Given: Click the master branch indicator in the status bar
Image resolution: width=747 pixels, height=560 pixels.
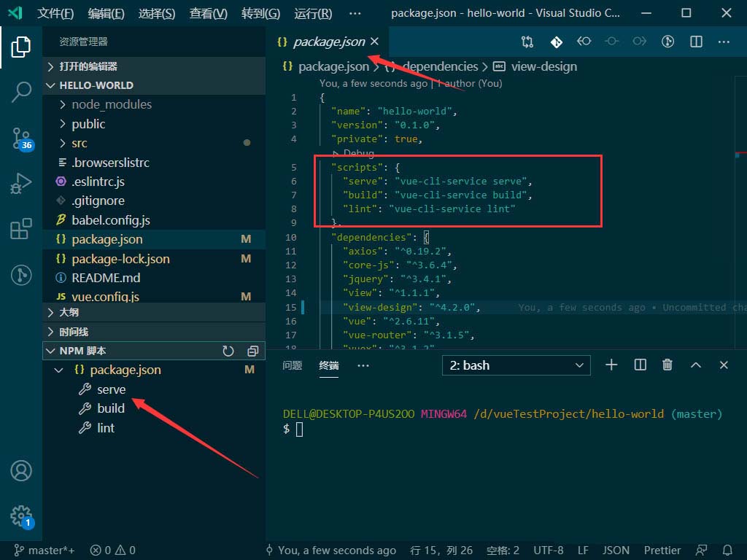Looking at the screenshot, I should click(x=44, y=550).
